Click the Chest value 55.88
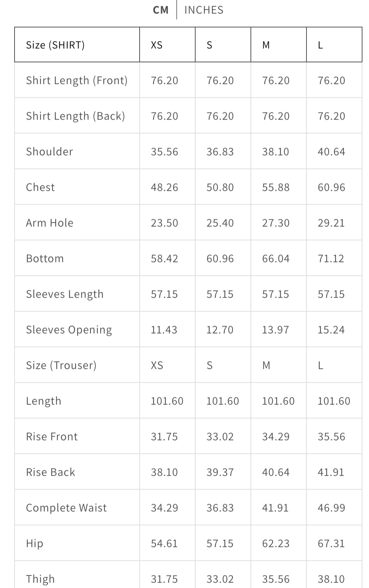 point(276,187)
